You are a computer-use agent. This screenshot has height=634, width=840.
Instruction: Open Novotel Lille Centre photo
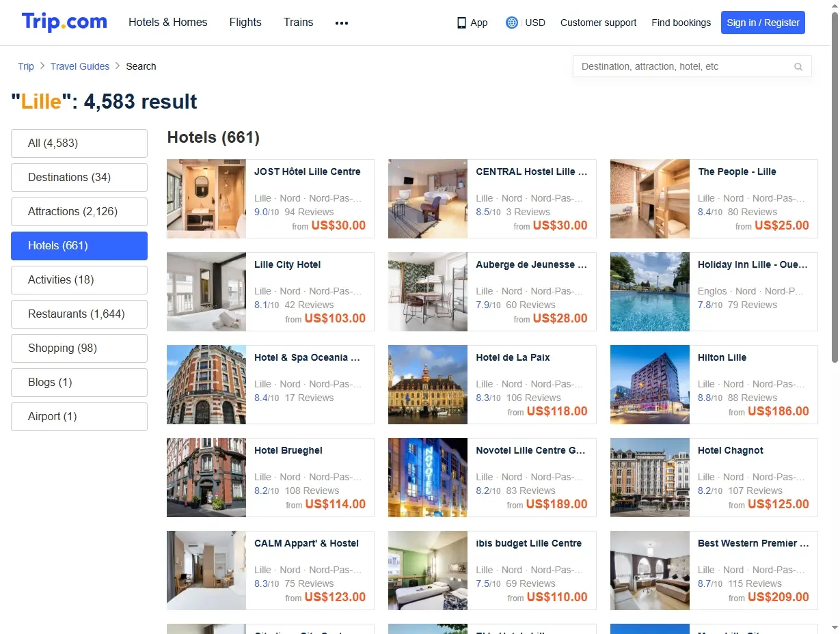[x=428, y=478]
